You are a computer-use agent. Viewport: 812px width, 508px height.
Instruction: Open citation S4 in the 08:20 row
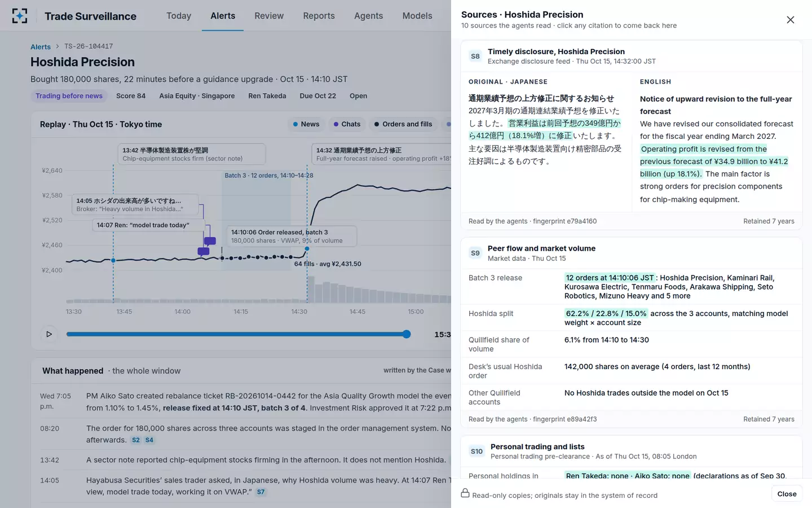(149, 440)
